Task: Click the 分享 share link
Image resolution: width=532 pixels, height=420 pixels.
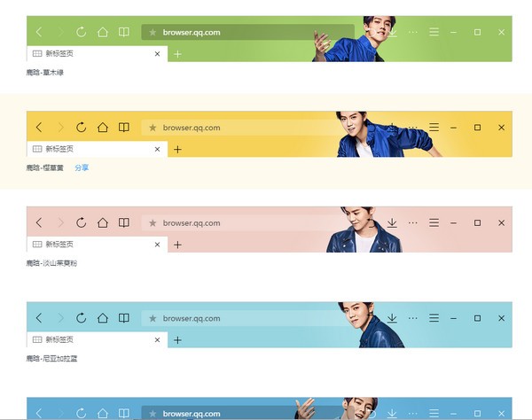Action: pyautogui.click(x=82, y=167)
